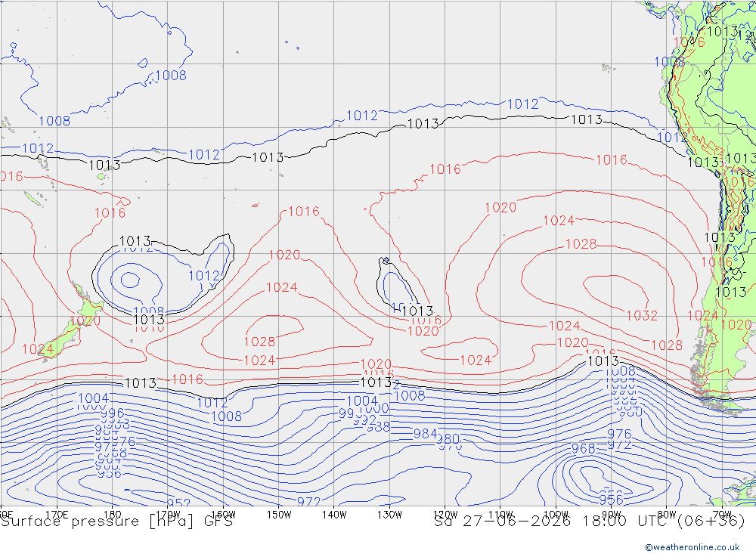Select the 90W longitude label
756x554 pixels.
click(x=612, y=515)
